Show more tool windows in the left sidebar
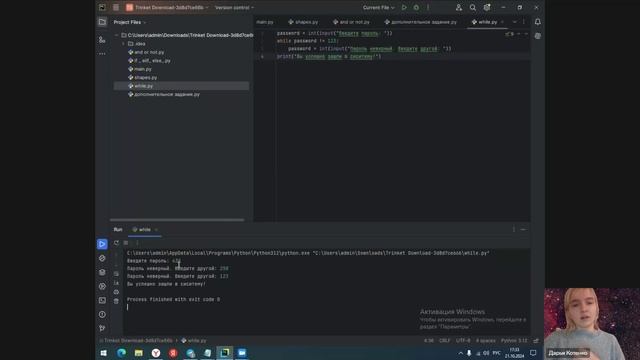 pyautogui.click(x=102, y=53)
